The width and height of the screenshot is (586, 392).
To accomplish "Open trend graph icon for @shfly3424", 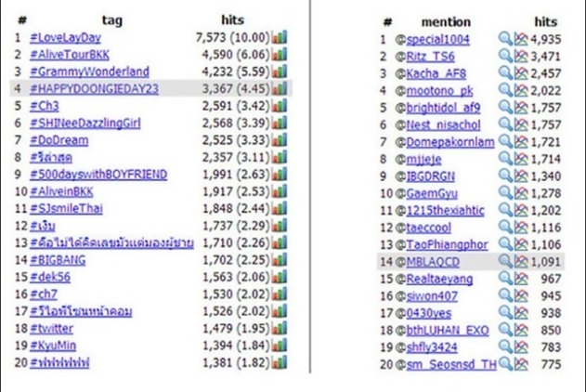I will tap(521, 347).
